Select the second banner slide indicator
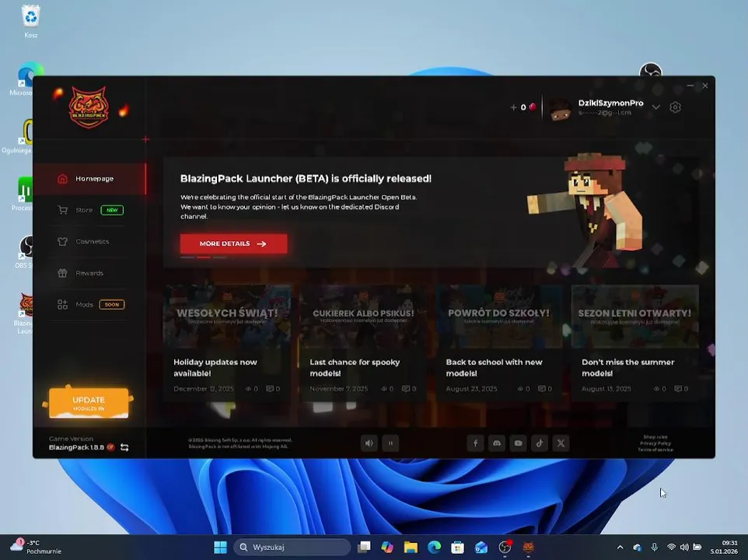 204,257
